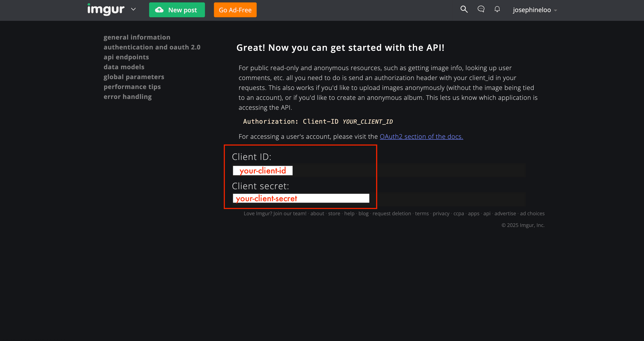
Task: Open the ad choices footer link
Action: [532, 213]
